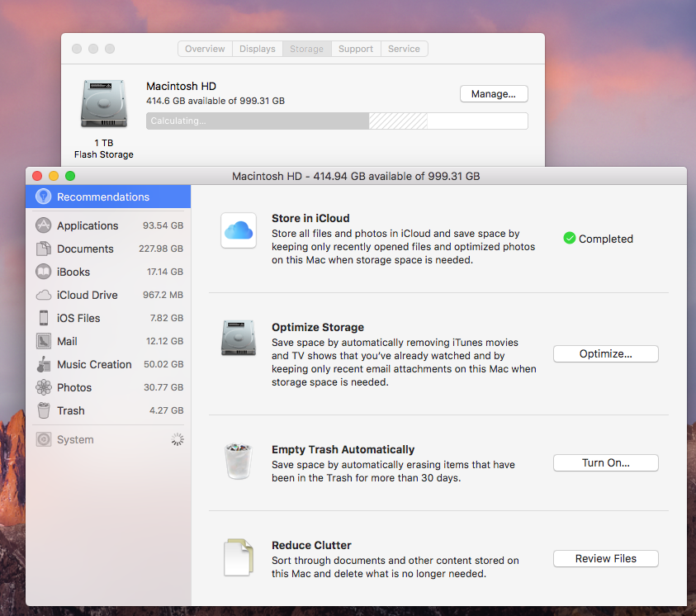The width and height of the screenshot is (696, 616).
Task: Select the iOS Files sidebar label
Action: click(x=78, y=318)
